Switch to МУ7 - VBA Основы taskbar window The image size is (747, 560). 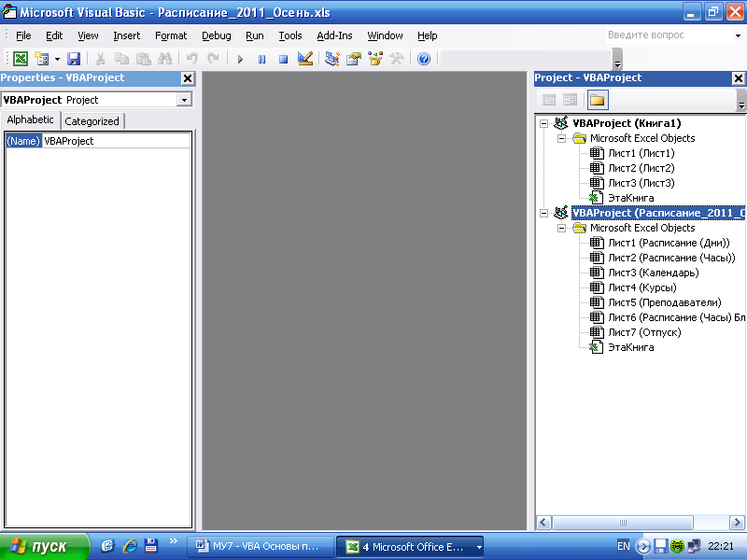pos(260,547)
